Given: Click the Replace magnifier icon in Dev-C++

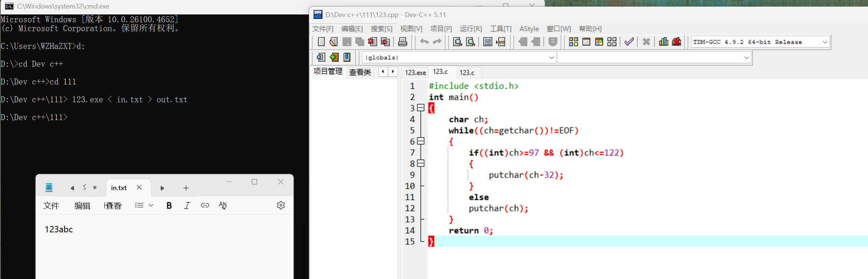Looking at the screenshot, I should pos(471,42).
